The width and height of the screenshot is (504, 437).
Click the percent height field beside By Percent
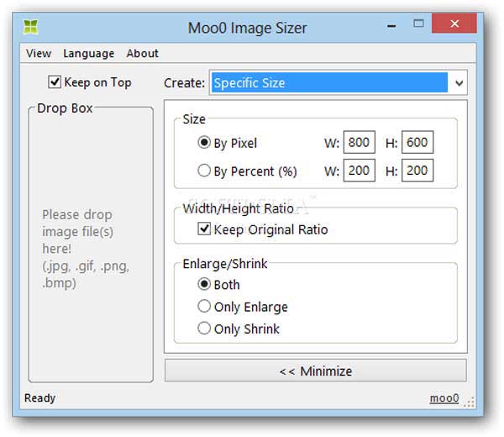(x=417, y=171)
